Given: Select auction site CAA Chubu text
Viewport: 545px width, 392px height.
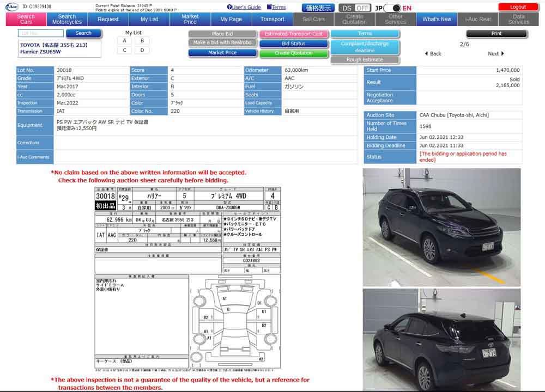Looking at the screenshot, I should (x=454, y=115).
